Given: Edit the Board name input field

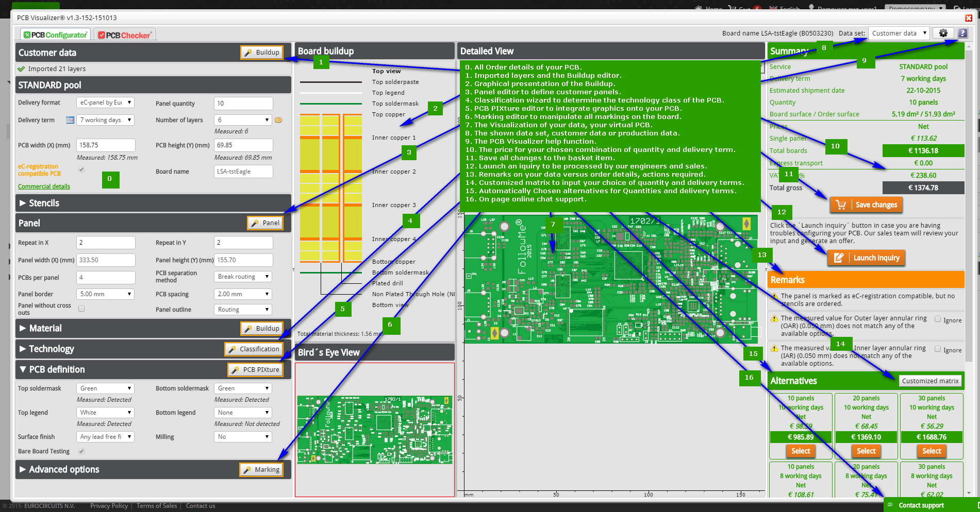Looking at the screenshot, I should 243,171.
